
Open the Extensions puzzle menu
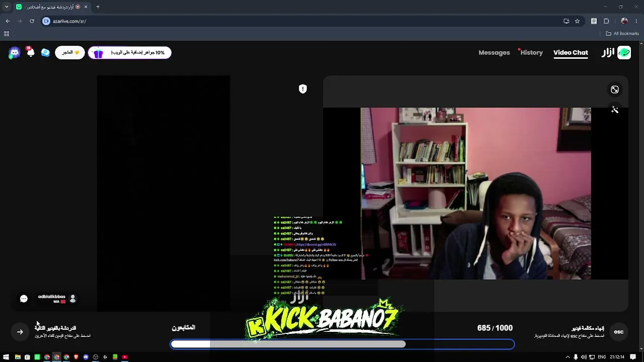606,21
